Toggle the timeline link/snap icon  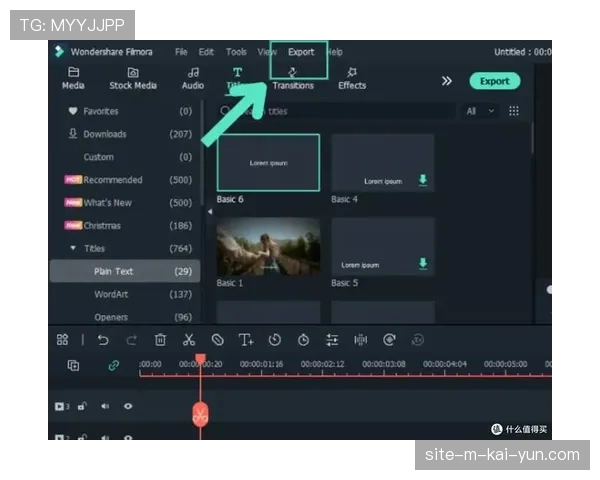(x=113, y=366)
